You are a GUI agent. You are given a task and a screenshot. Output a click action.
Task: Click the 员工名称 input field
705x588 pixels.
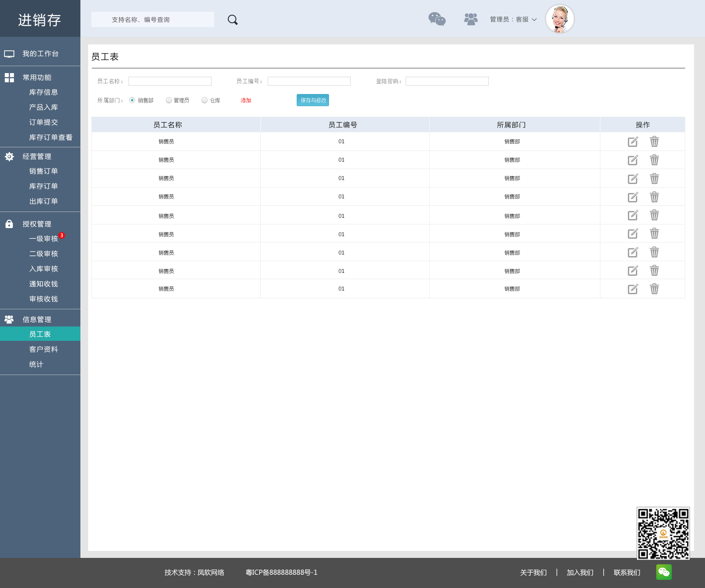point(170,81)
